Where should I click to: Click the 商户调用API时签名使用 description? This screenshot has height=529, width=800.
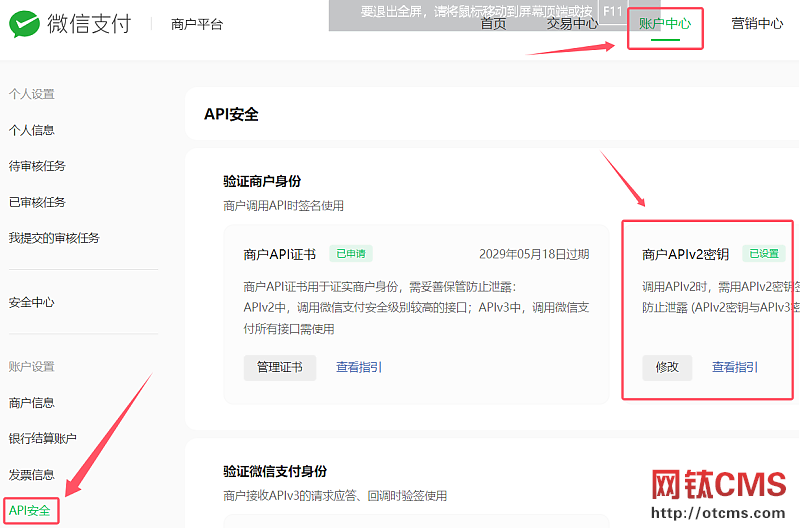click(283, 206)
